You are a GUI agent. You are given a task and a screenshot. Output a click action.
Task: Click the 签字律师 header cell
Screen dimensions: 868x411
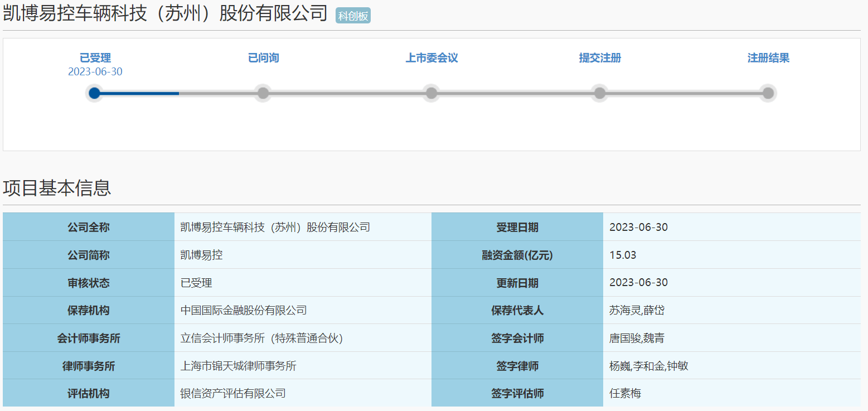coord(517,366)
